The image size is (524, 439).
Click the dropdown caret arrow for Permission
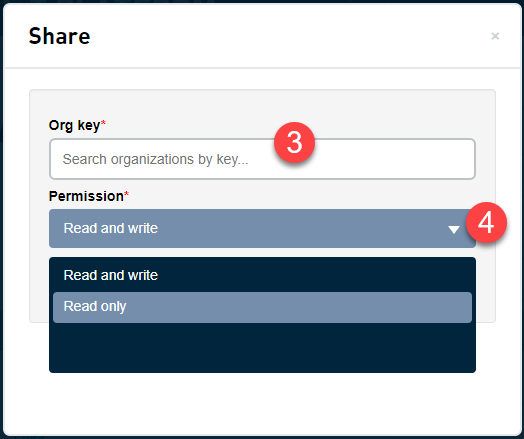pos(453,230)
